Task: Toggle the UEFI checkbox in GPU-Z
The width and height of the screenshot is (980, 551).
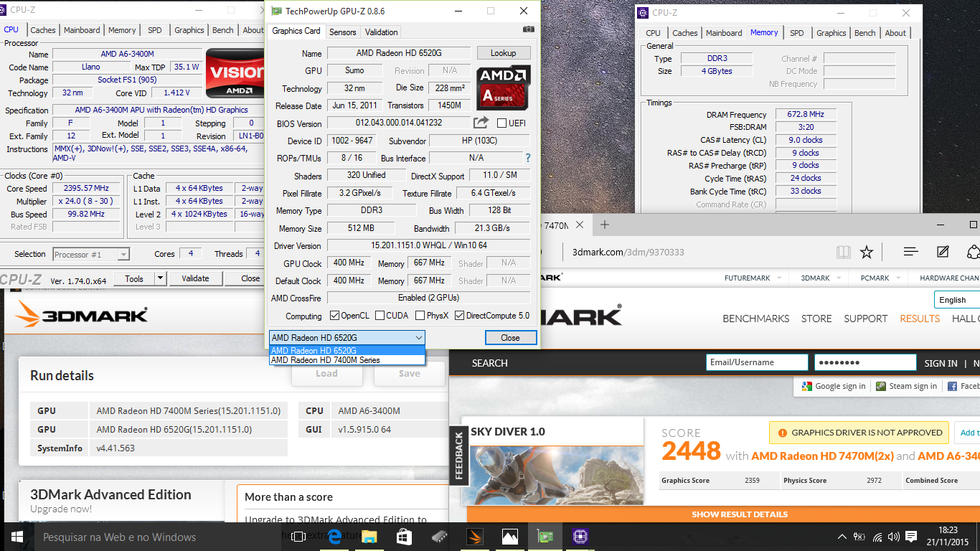Action: click(501, 123)
